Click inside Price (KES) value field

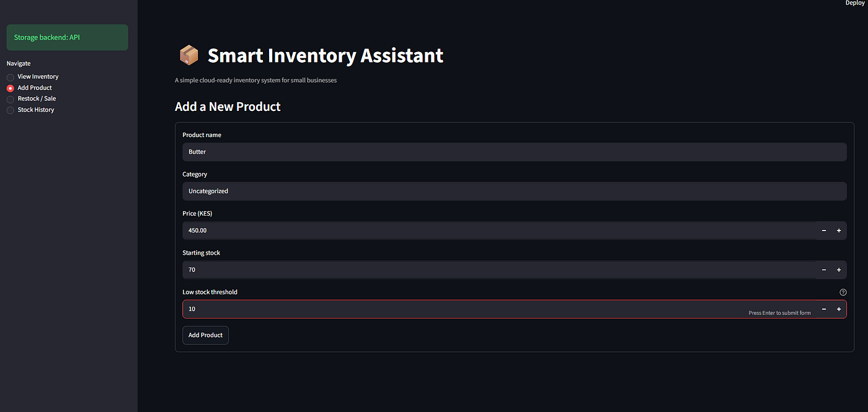(x=499, y=230)
